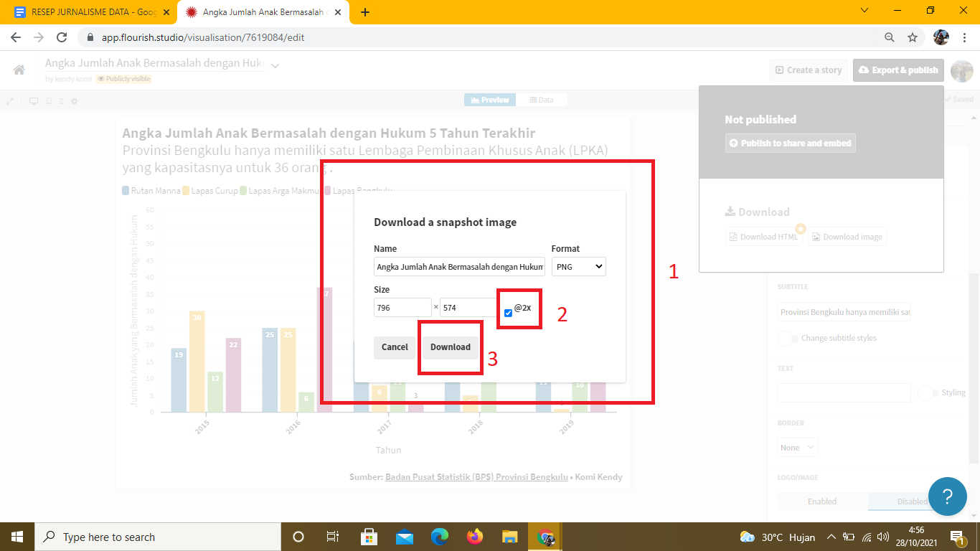980x551 pixels.
Task: Toggle the text Styling switch
Action: click(x=928, y=392)
